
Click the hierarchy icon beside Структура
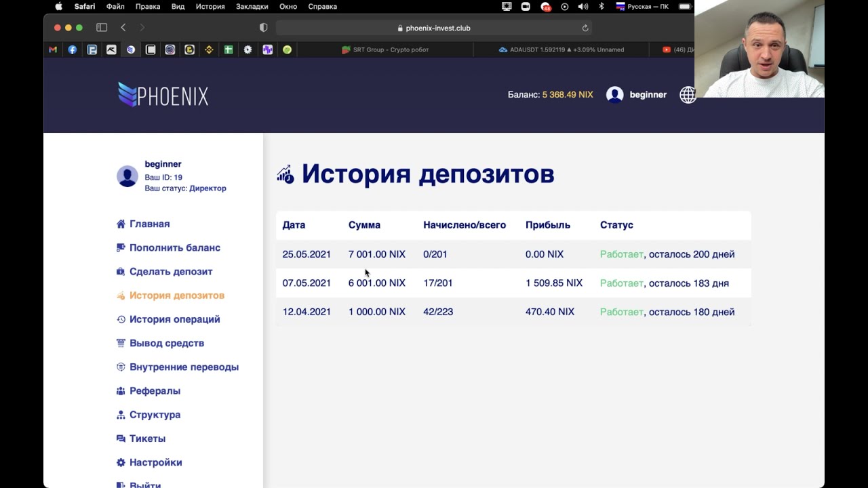click(121, 415)
